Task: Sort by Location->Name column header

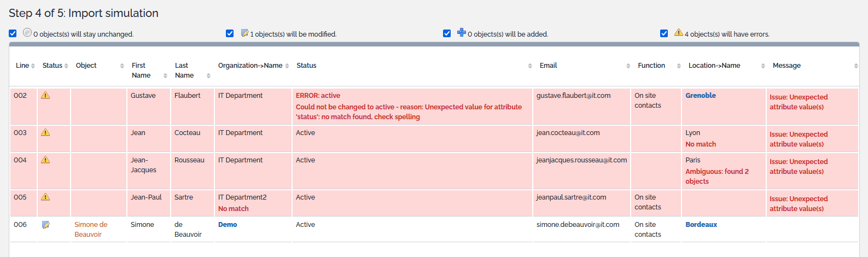Action: pos(714,66)
